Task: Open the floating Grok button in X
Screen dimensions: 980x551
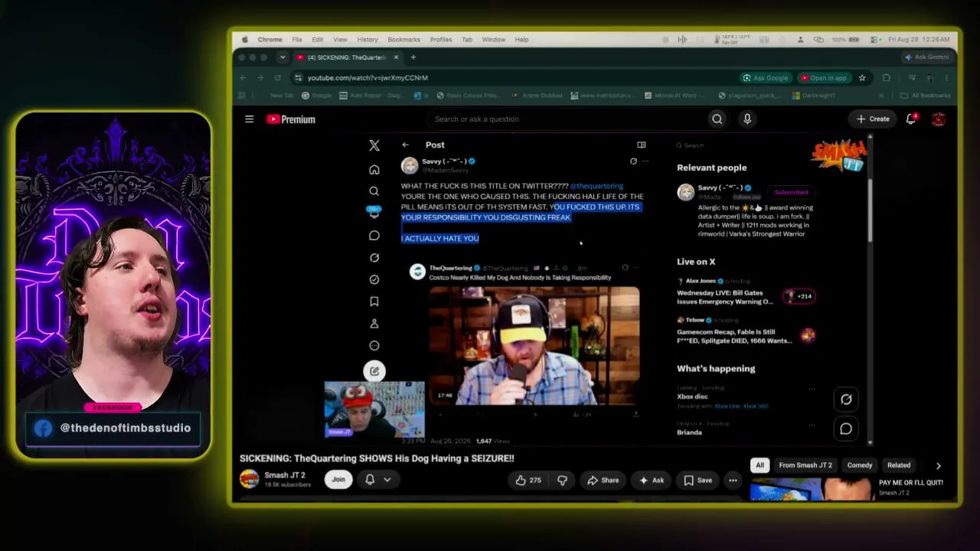Action: [x=846, y=399]
